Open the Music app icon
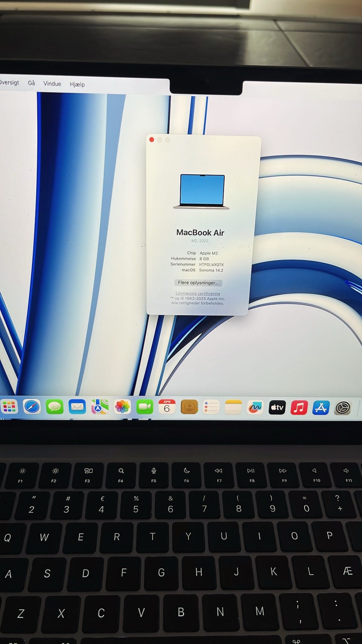362x644 pixels. [299, 408]
